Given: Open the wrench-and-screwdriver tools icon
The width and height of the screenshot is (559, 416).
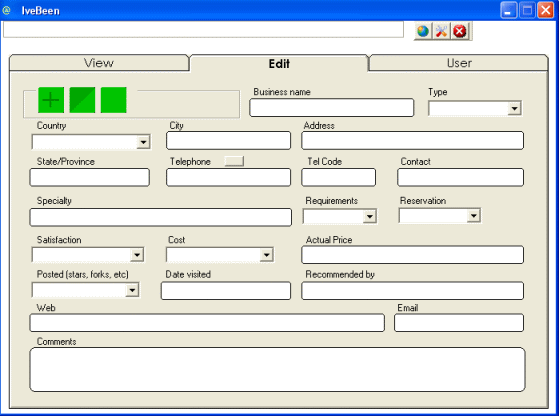Looking at the screenshot, I should coord(441,31).
